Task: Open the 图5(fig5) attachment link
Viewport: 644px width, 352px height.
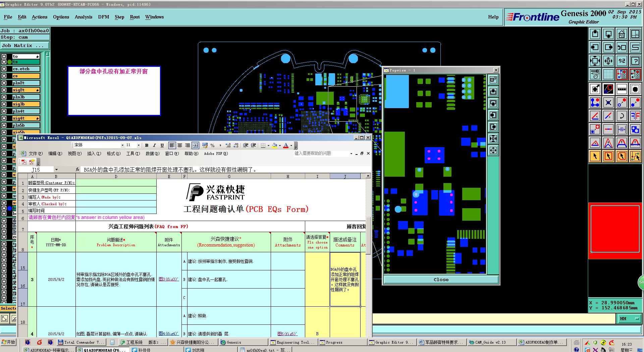Action: 287,334
